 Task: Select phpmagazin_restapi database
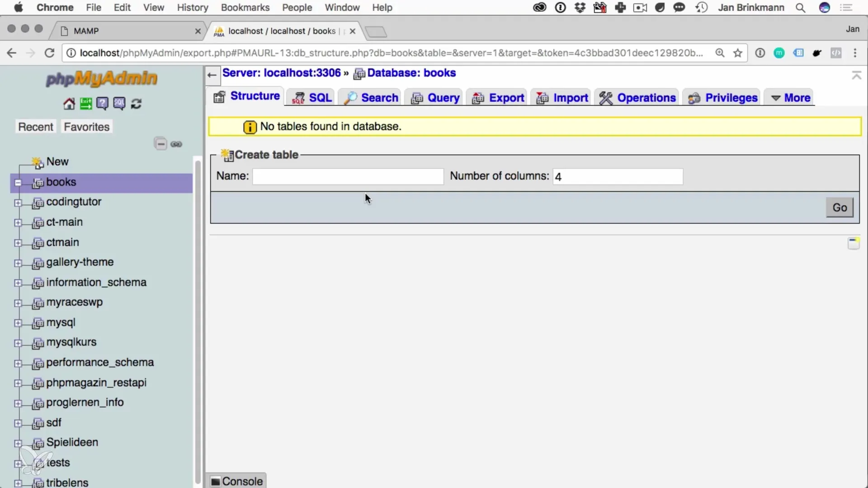pyautogui.click(x=96, y=383)
